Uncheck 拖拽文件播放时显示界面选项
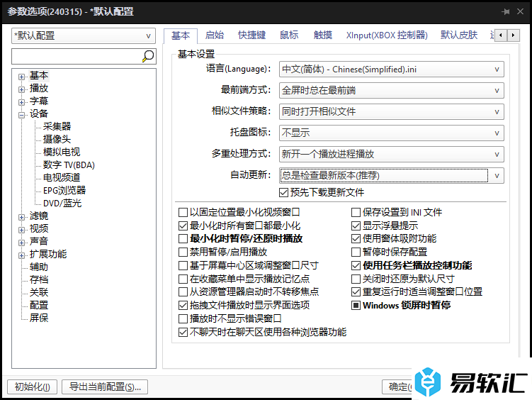Image resolution: width=532 pixels, height=400 pixels. pyautogui.click(x=183, y=305)
